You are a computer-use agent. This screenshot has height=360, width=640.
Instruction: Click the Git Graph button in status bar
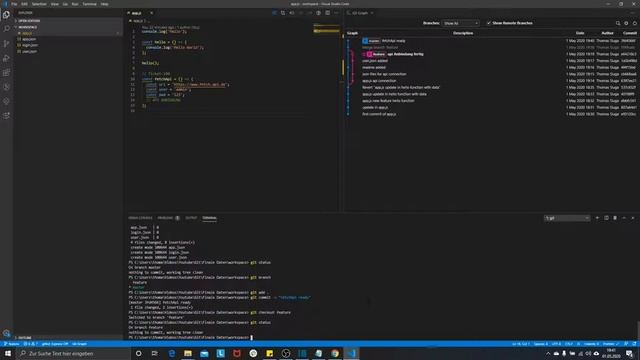(x=79, y=344)
